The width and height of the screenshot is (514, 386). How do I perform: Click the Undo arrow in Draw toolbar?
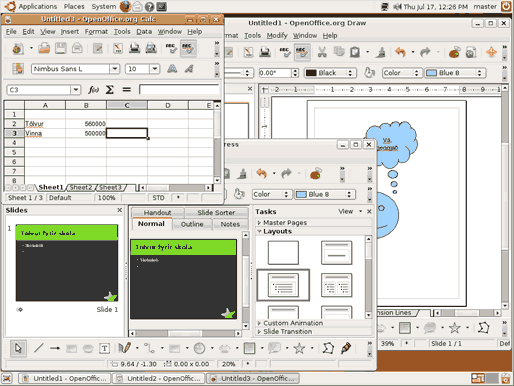click(400, 52)
